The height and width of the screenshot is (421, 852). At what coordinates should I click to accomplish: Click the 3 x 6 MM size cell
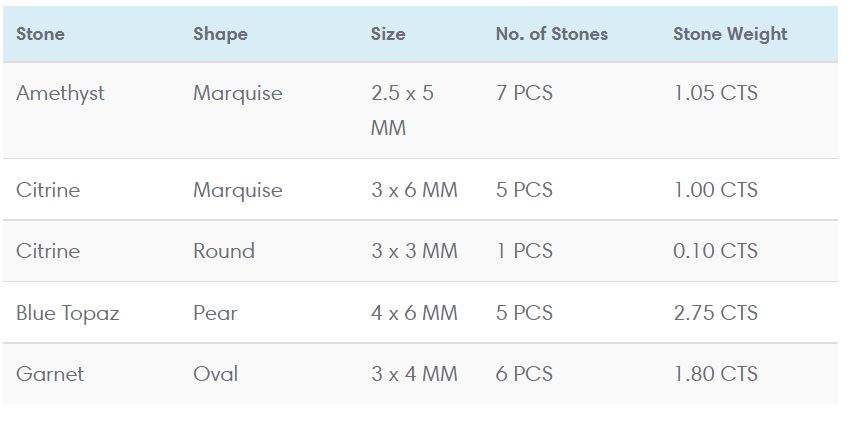point(414,190)
